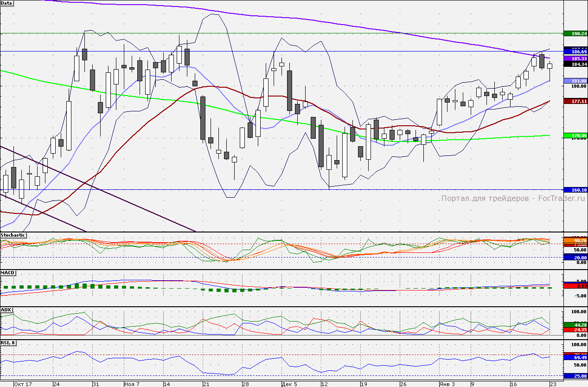The width and height of the screenshot is (588, 387).
Task: Select the light blue 181.08 price tag
Action: 575,81
